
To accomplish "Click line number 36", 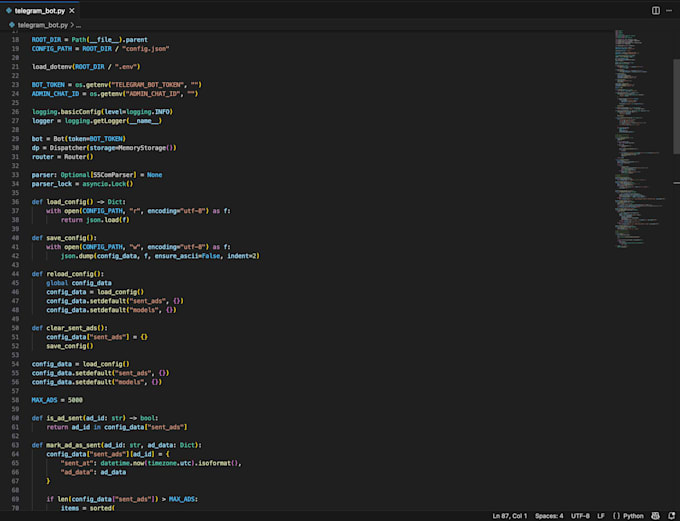I will click(15, 202).
